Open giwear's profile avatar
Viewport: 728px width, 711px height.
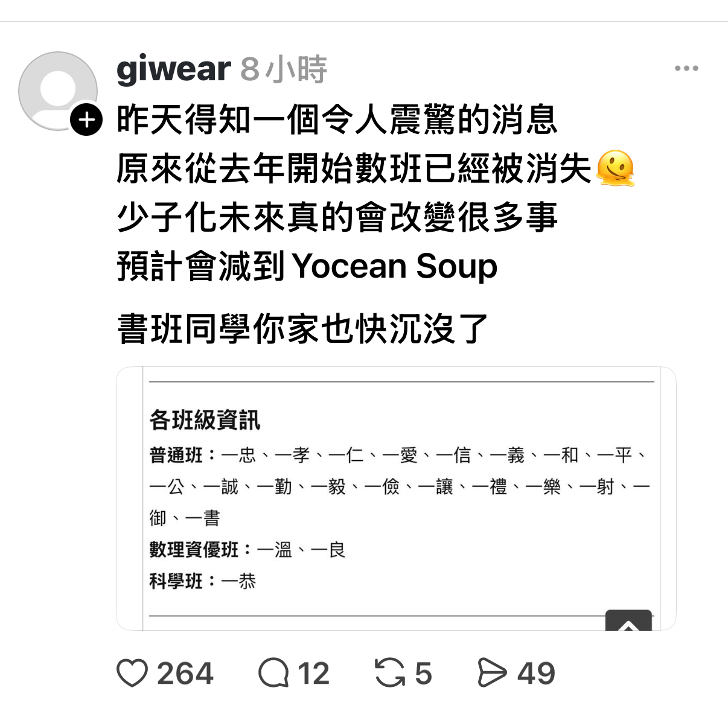click(x=58, y=91)
